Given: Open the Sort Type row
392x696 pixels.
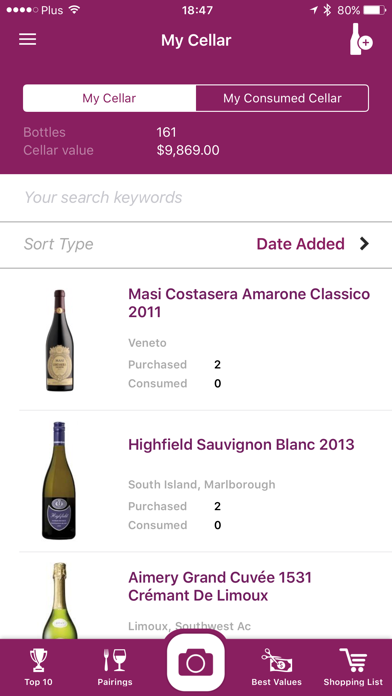Looking at the screenshot, I should [196, 244].
